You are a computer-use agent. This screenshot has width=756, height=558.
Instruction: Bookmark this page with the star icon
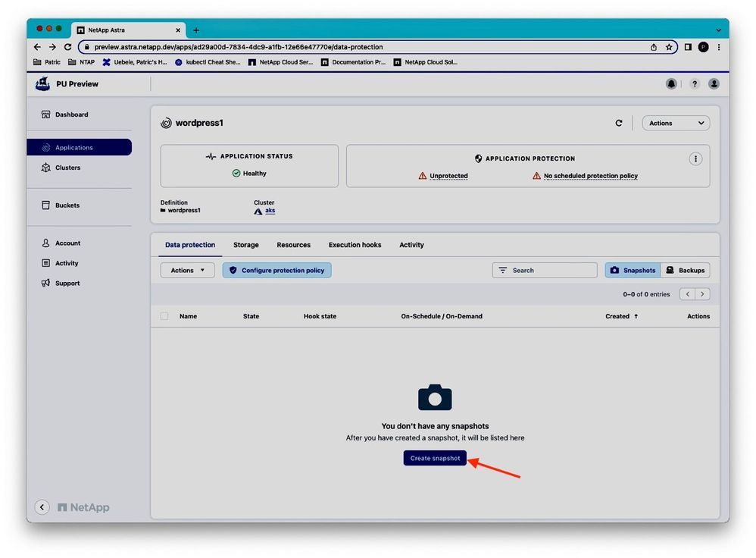coord(669,47)
